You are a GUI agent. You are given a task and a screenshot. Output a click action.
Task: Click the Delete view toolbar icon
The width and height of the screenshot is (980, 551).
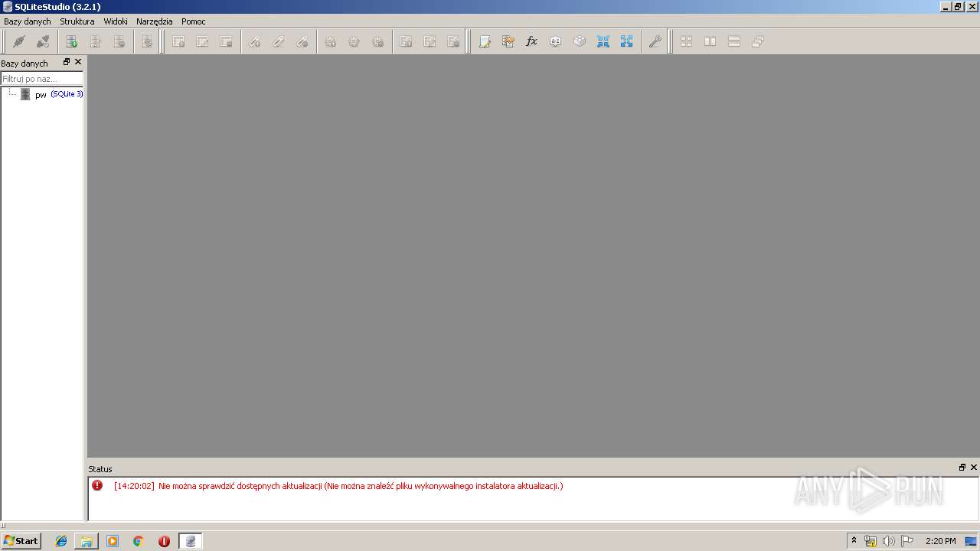453,41
